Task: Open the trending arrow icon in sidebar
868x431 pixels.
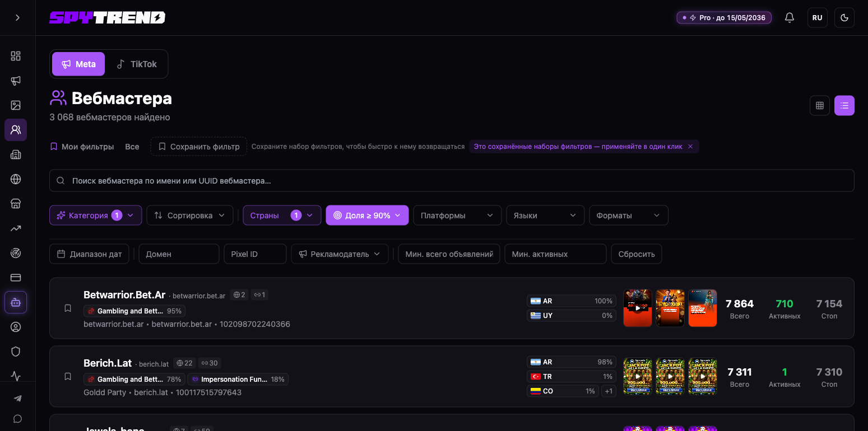Action: pyautogui.click(x=16, y=228)
